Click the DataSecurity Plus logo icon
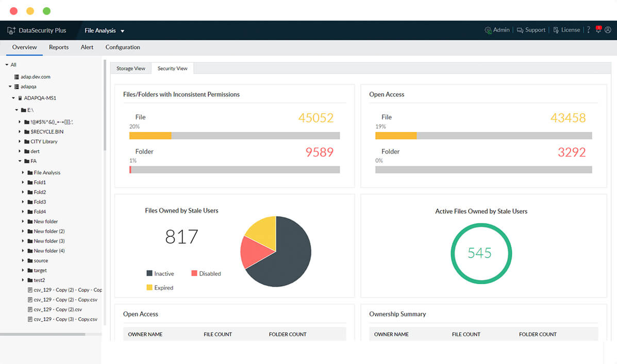Viewport: 617px width, 364px height. (11, 30)
